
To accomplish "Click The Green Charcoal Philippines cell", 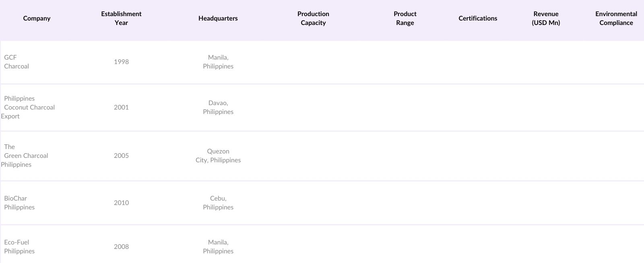I will [x=25, y=156].
